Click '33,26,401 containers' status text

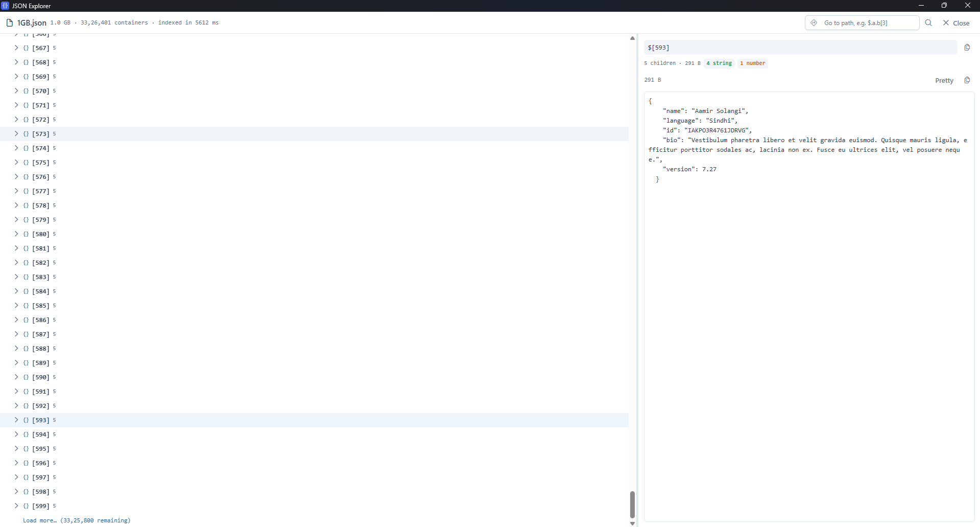point(114,23)
